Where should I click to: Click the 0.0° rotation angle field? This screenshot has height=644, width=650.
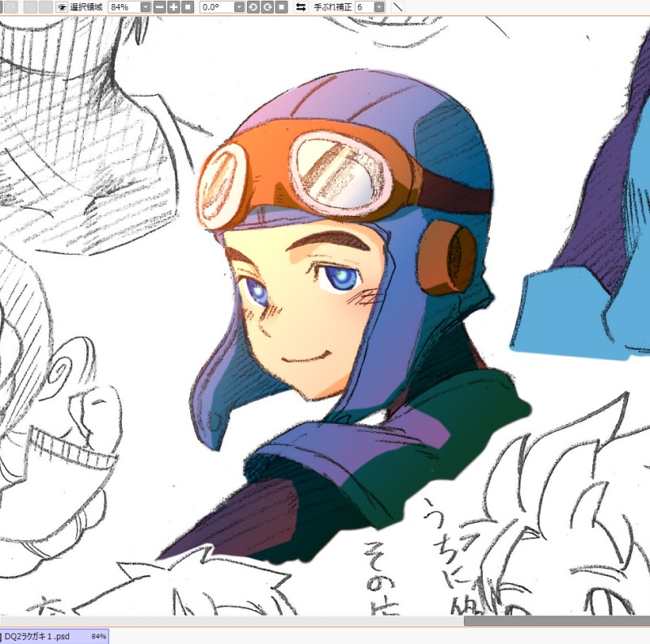coord(217,7)
